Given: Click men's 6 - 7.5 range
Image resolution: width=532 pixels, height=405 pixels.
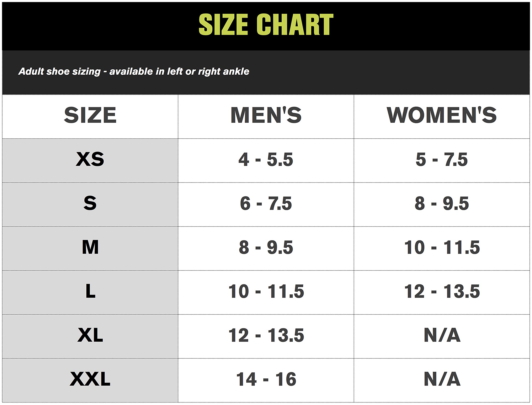Looking at the screenshot, I should pyautogui.click(x=266, y=203).
